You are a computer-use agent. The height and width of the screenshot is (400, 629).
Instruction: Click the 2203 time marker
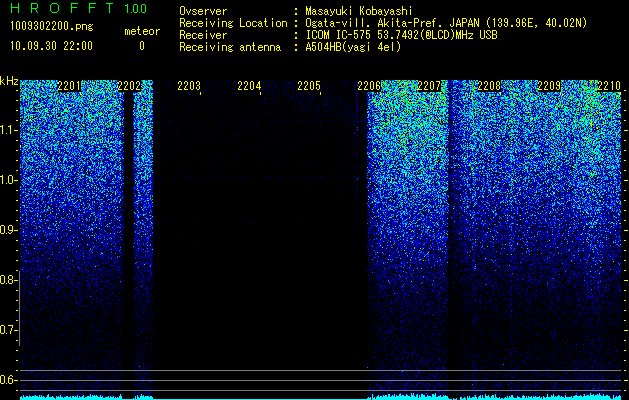point(189,86)
